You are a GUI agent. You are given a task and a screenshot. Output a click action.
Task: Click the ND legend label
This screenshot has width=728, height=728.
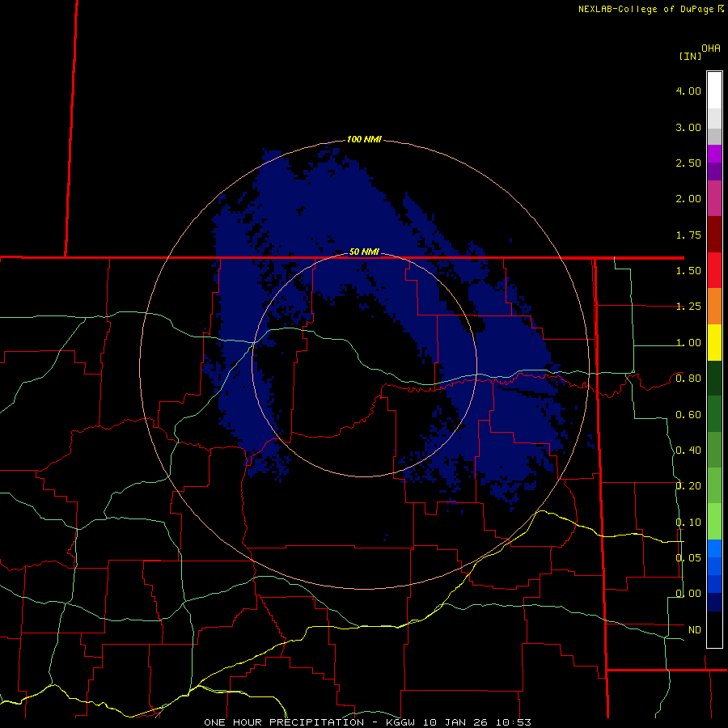pyautogui.click(x=695, y=630)
